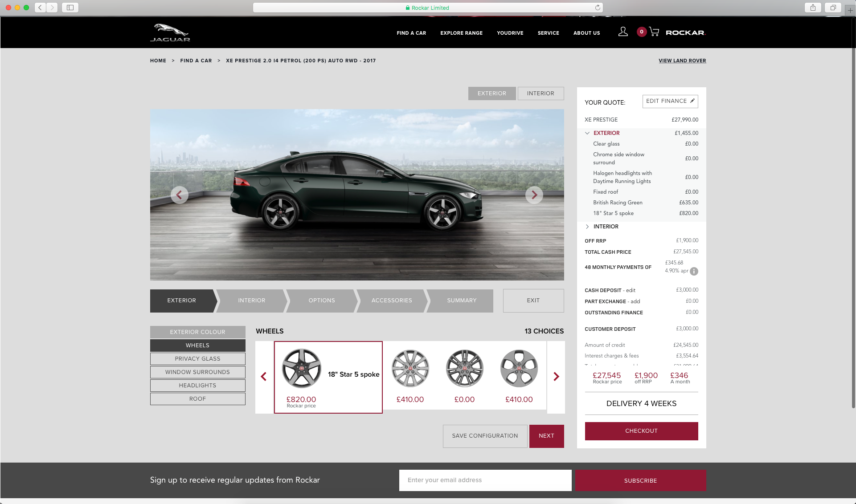Open the shopping cart icon
Screen dimensions: 856x504
(x=654, y=32)
